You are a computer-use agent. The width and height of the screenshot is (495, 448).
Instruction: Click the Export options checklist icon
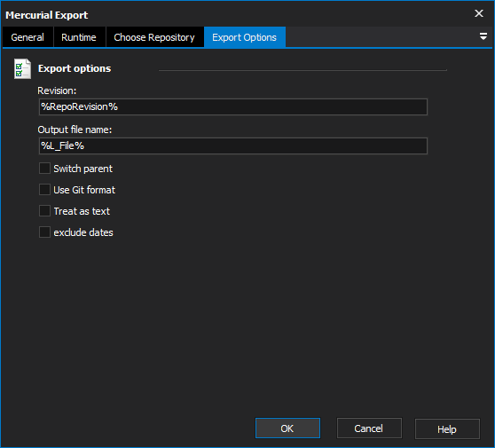22,69
